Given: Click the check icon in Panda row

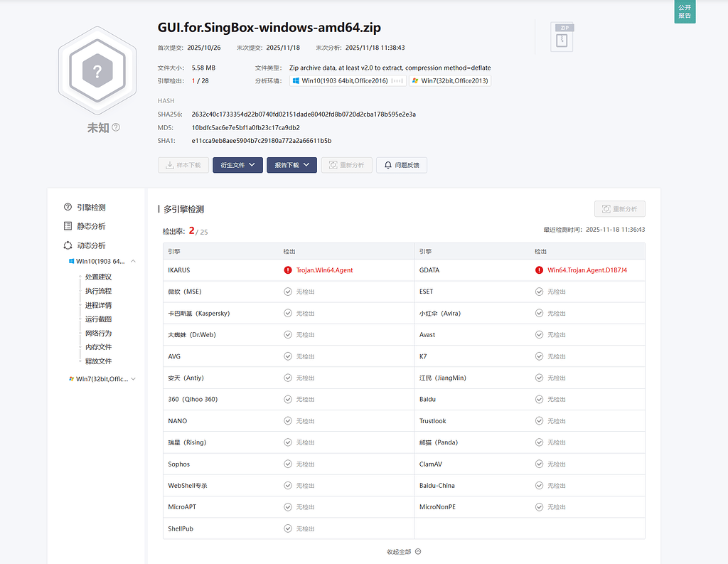Looking at the screenshot, I should [539, 442].
